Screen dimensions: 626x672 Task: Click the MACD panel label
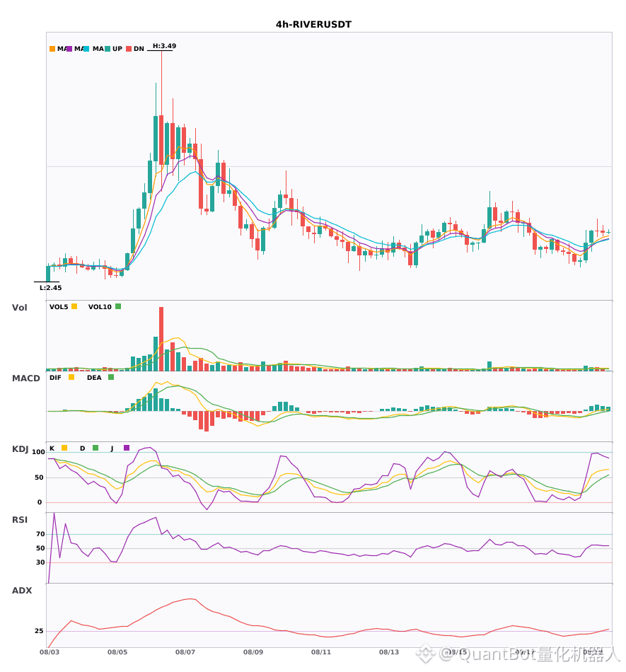[x=25, y=378]
